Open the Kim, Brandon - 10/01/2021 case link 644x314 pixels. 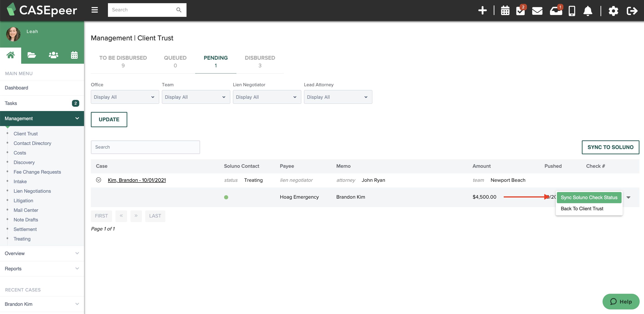[x=137, y=180]
